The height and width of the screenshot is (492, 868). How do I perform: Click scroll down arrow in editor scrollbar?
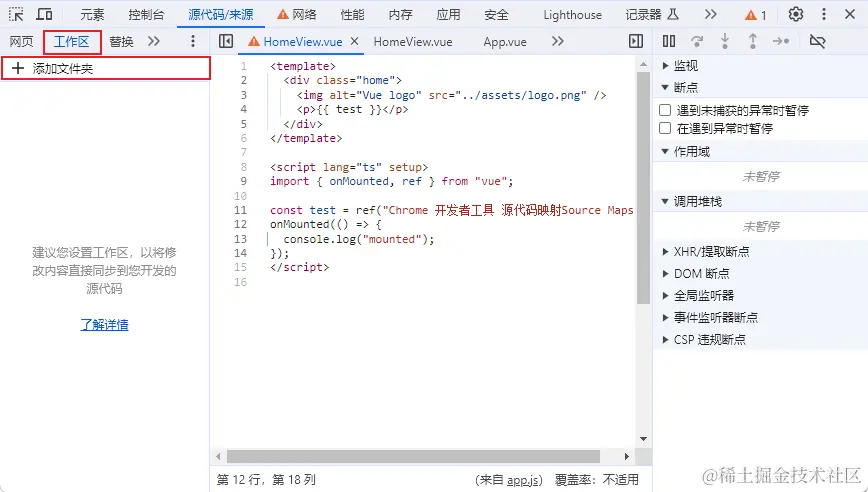tap(643, 439)
